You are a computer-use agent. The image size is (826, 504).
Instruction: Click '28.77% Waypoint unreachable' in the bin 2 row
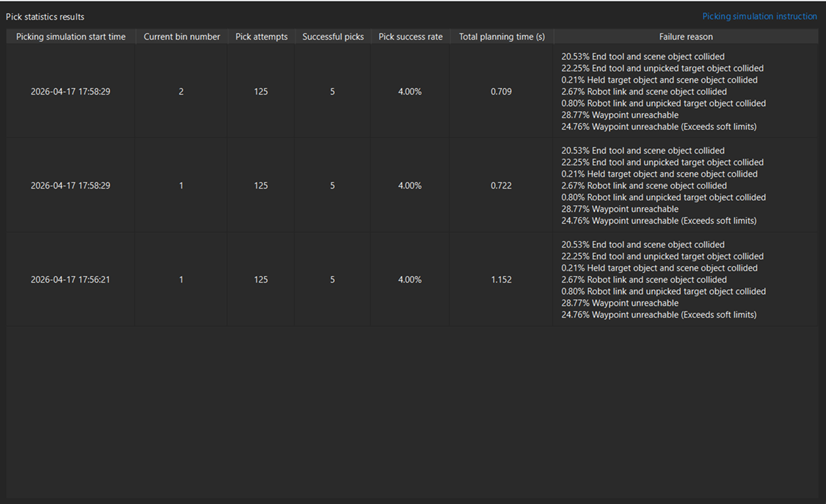(620, 115)
